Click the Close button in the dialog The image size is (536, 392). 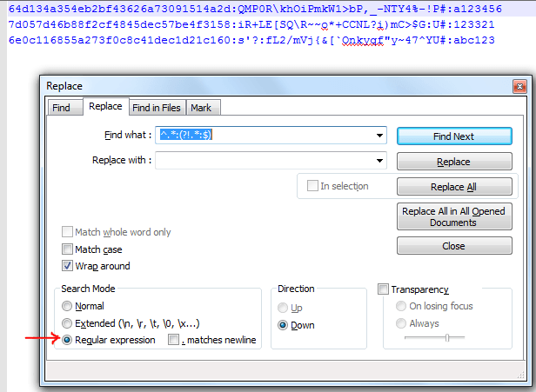pos(452,246)
